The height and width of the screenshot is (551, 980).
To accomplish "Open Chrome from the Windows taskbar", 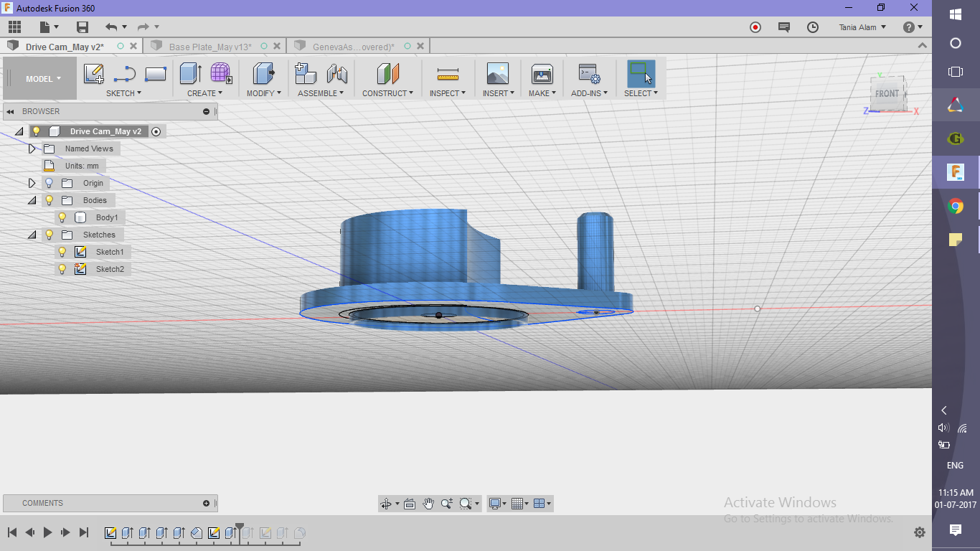I will point(956,207).
